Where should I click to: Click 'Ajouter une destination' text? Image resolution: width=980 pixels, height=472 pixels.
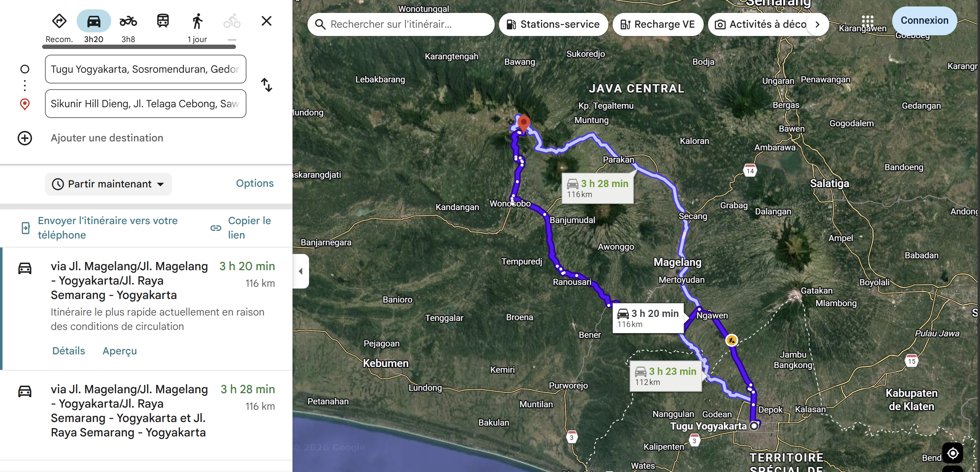(107, 138)
